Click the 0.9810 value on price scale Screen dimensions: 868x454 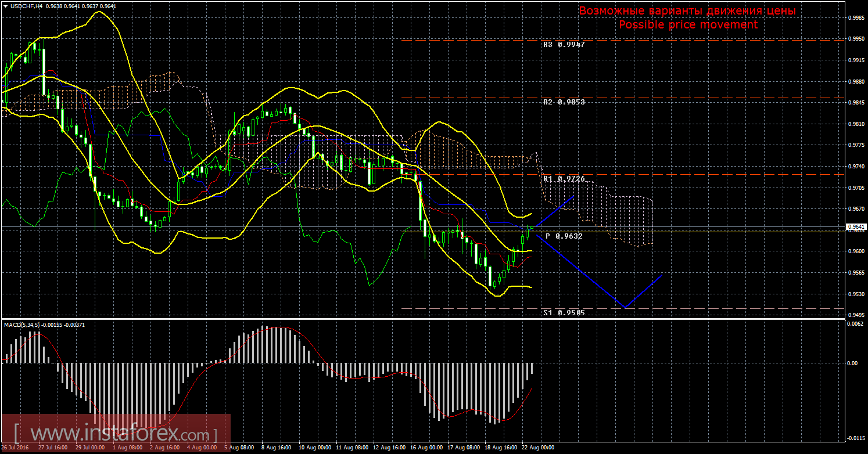[853, 124]
